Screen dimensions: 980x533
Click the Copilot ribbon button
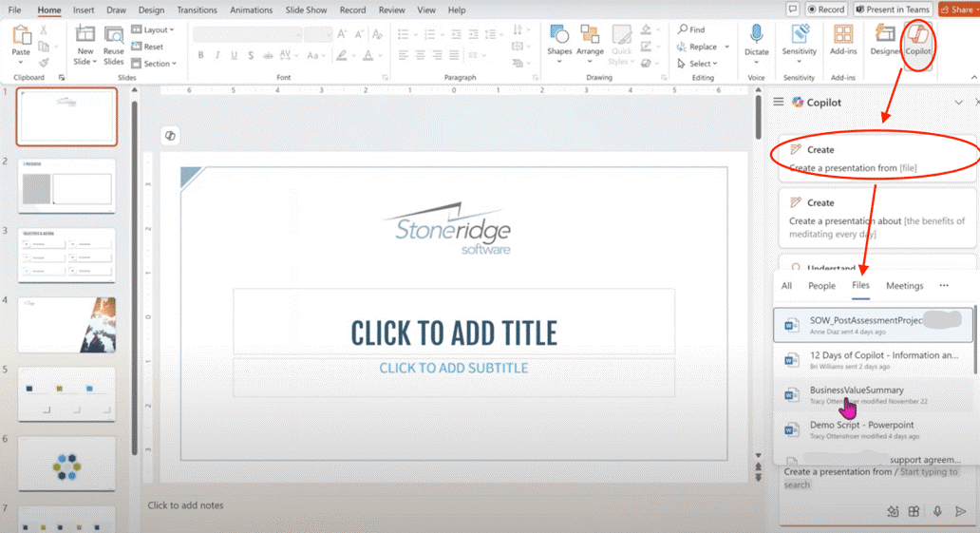click(918, 41)
